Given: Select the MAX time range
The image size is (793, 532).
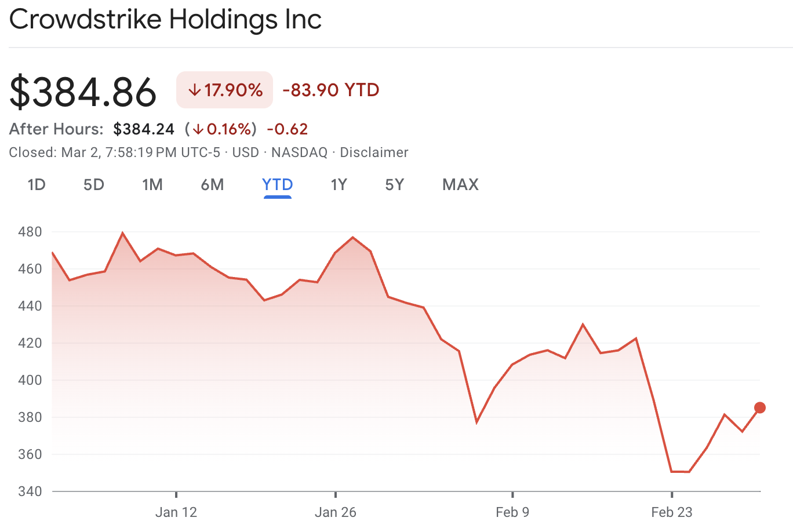Looking at the screenshot, I should coord(460,184).
